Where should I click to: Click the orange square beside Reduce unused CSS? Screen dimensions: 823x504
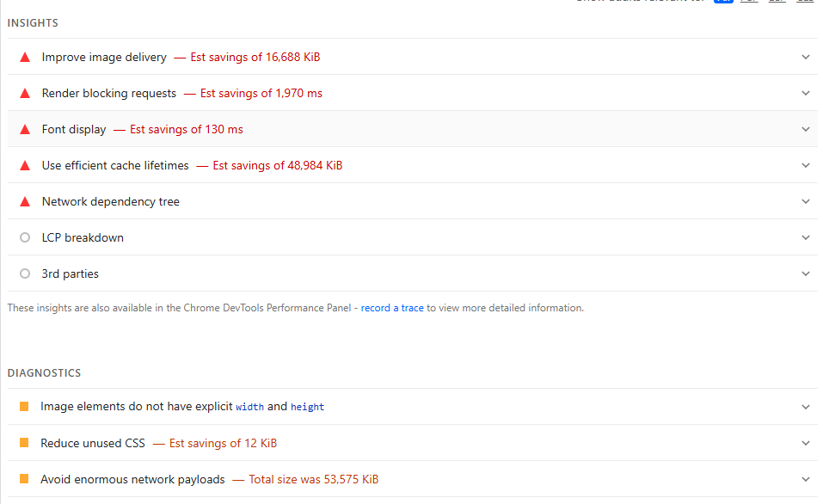(x=25, y=443)
